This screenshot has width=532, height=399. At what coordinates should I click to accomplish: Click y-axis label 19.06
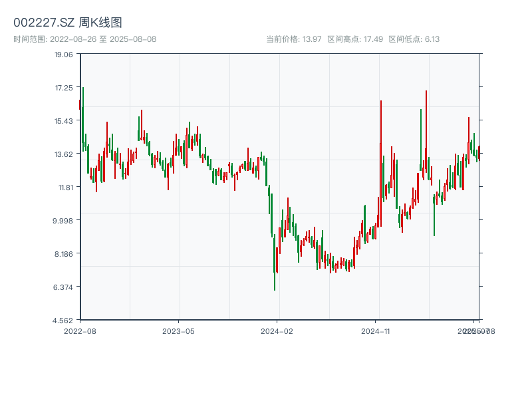(x=63, y=55)
